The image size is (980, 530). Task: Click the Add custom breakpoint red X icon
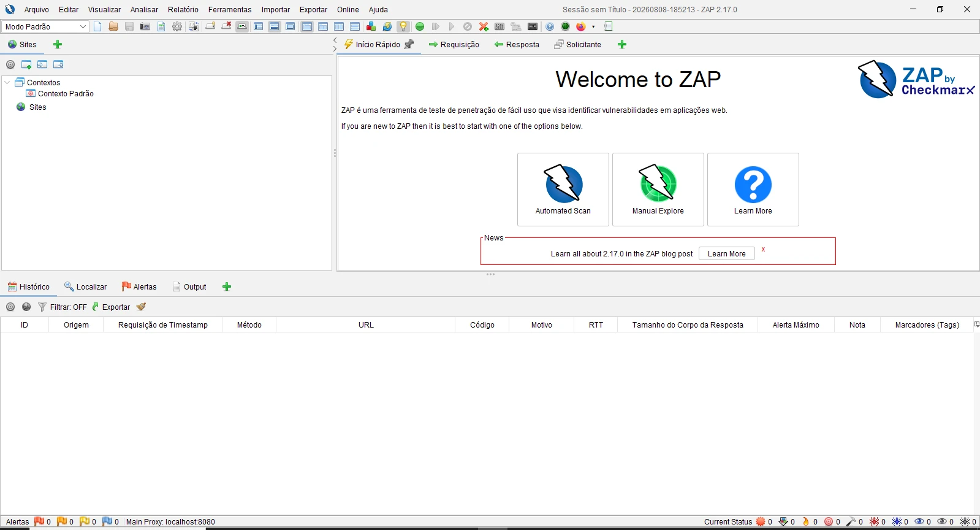click(484, 26)
